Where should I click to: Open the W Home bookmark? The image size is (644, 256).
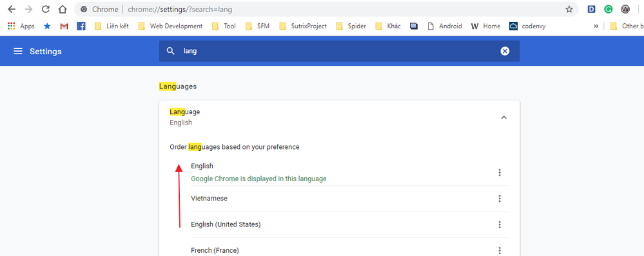click(x=486, y=26)
